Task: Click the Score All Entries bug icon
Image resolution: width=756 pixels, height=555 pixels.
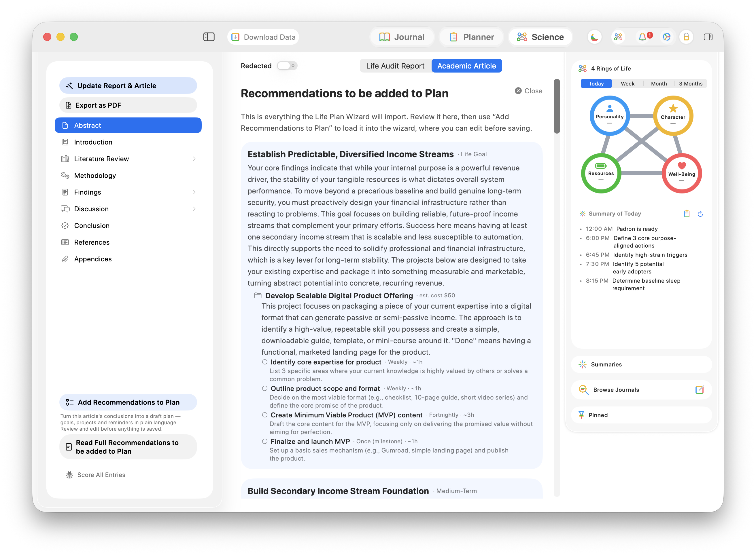Action: pos(69,475)
